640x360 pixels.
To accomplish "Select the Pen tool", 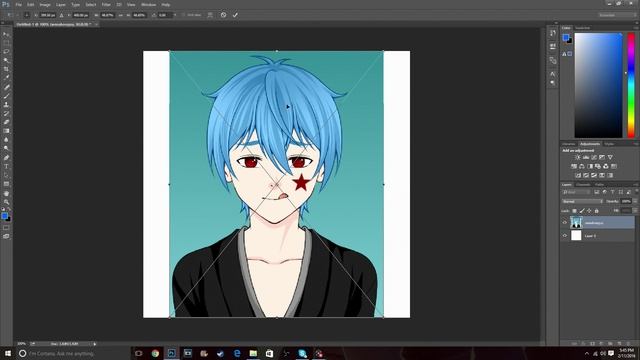I will [6, 158].
